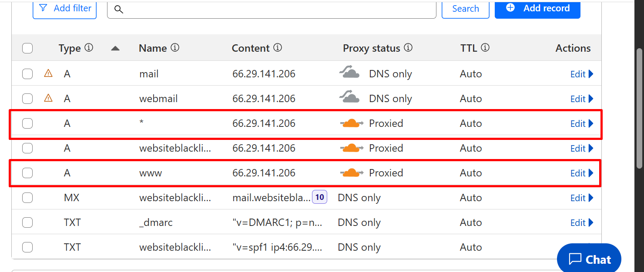Check the mail A record checkbox
Screen dimensions: 644x272
point(27,74)
